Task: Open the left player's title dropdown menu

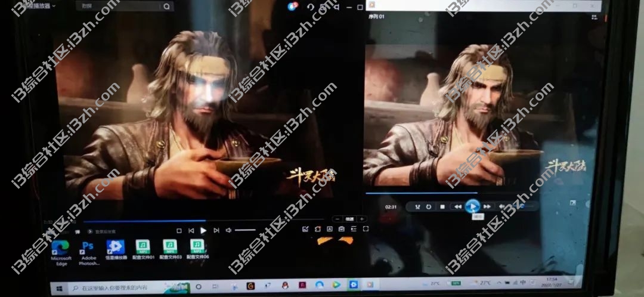Action: (54, 6)
